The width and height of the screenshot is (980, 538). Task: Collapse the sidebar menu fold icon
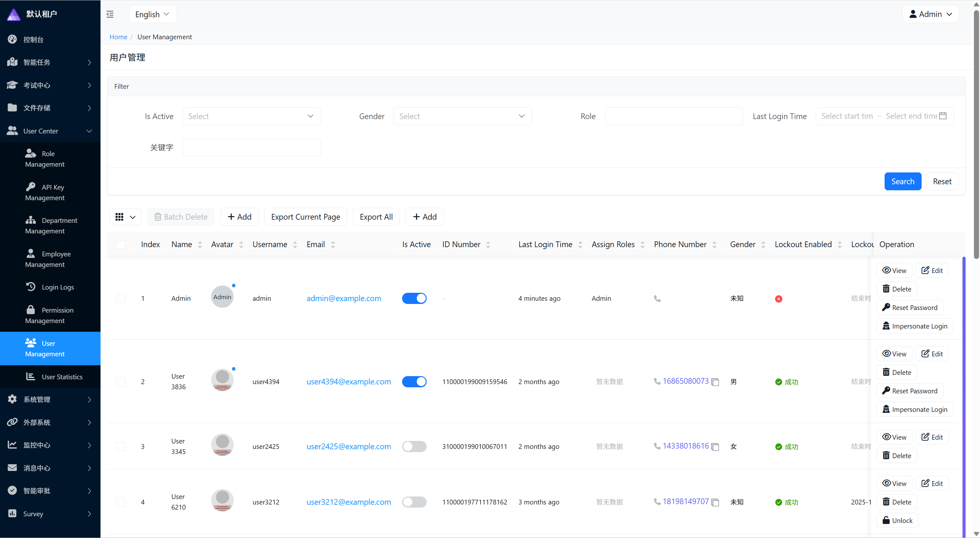(x=110, y=14)
